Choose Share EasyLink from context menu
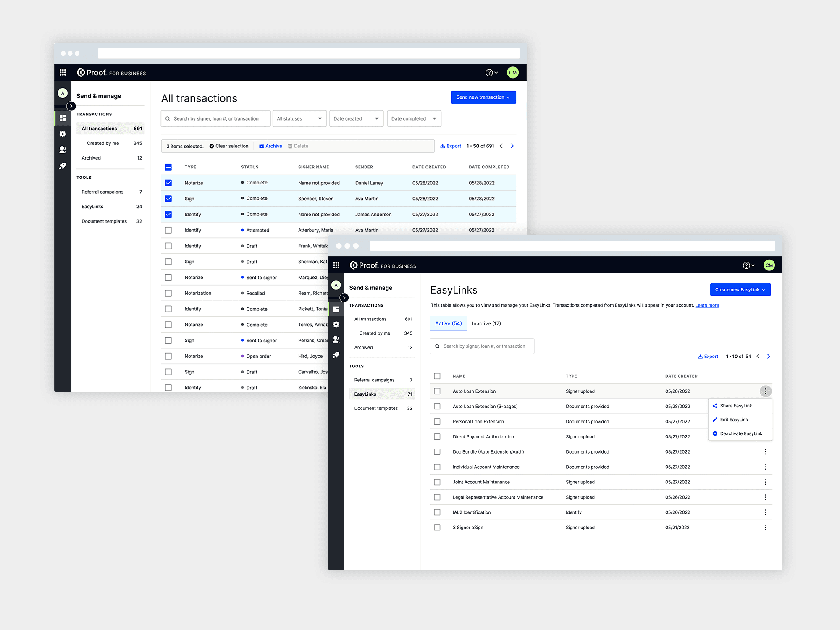The image size is (840, 630). 736,406
